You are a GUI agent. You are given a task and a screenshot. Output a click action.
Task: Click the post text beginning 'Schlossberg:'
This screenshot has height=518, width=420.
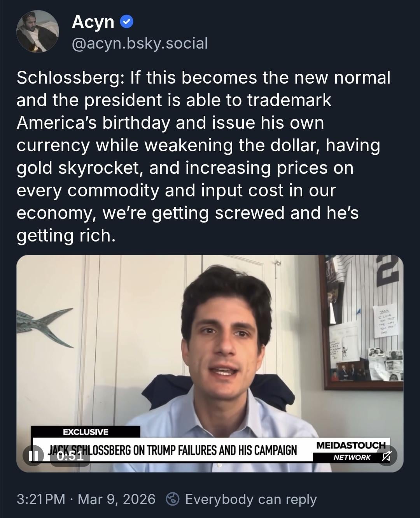point(203,156)
